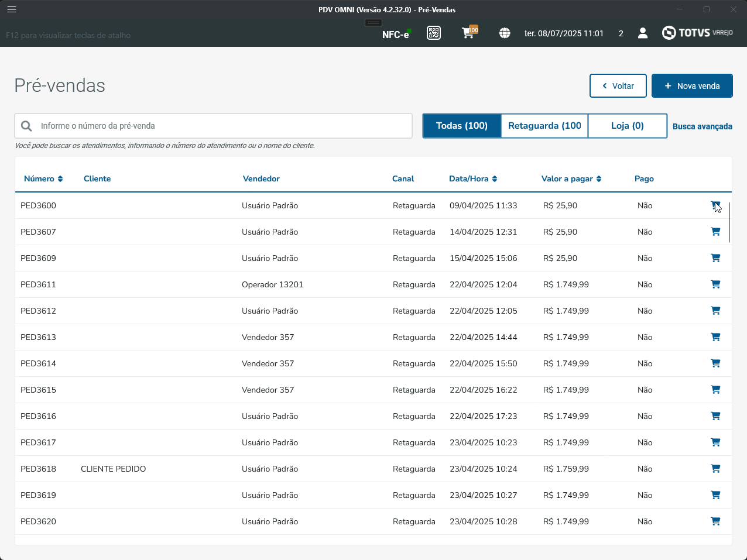Start a Nova venda

[x=692, y=86]
